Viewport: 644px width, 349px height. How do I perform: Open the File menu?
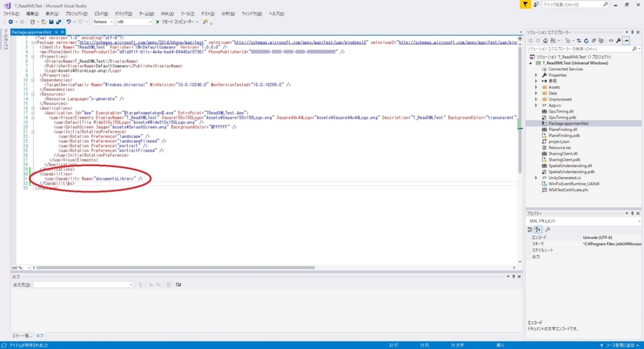tap(11, 14)
